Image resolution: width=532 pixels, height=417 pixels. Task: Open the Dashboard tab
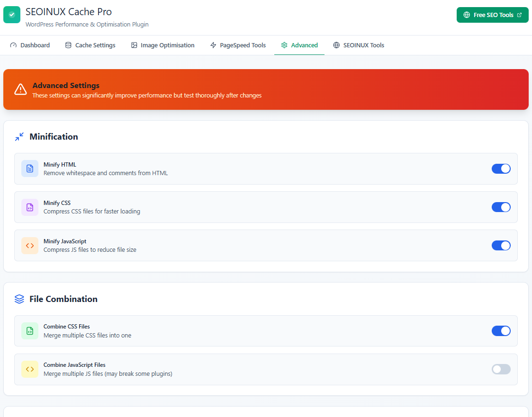click(30, 45)
